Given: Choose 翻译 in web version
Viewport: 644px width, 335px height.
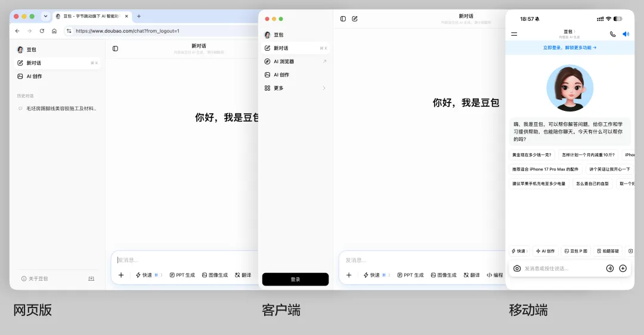Looking at the screenshot, I should point(243,275).
